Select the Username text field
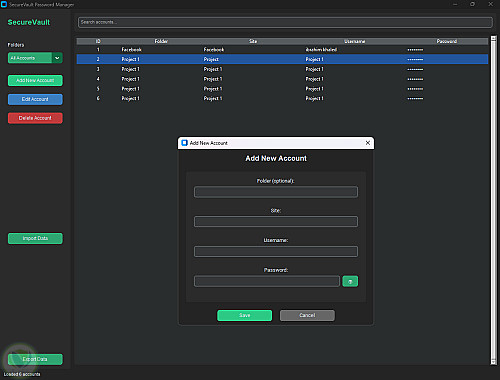 [276, 252]
